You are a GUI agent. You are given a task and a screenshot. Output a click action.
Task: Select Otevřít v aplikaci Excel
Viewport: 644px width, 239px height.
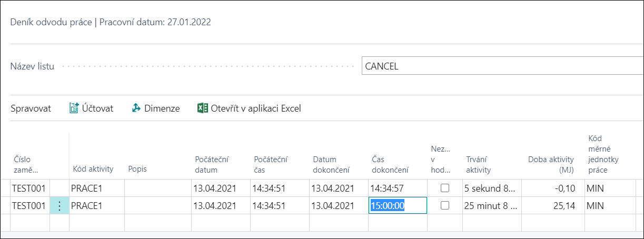pyautogui.click(x=249, y=108)
